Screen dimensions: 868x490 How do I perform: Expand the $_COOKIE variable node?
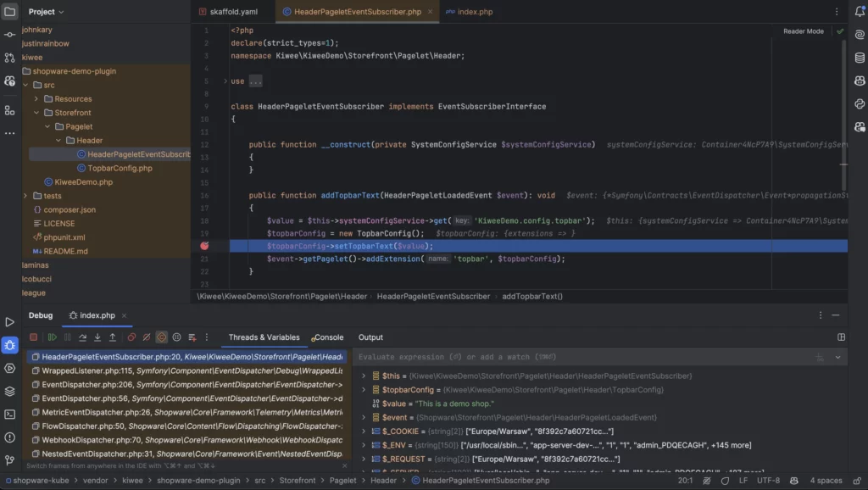point(364,432)
